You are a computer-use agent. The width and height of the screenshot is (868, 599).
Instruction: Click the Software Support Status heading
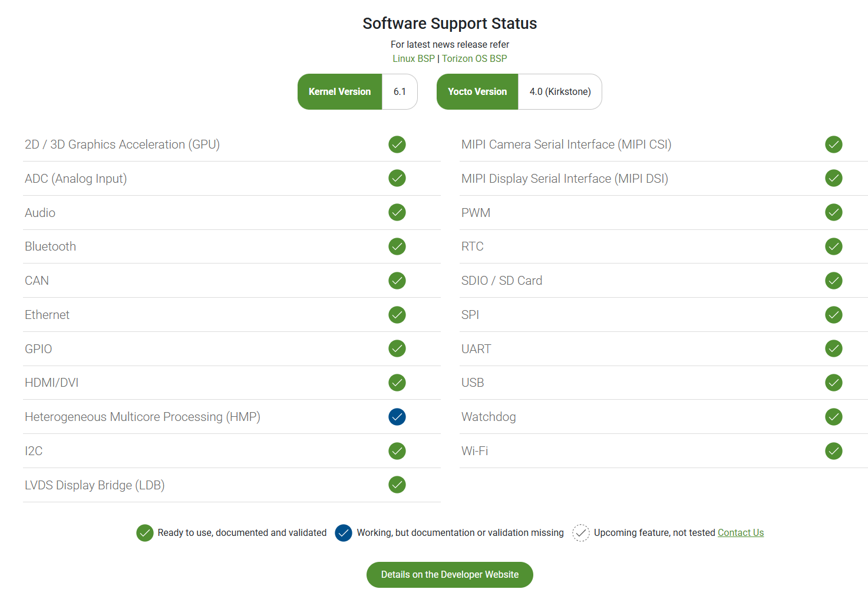pyautogui.click(x=450, y=24)
